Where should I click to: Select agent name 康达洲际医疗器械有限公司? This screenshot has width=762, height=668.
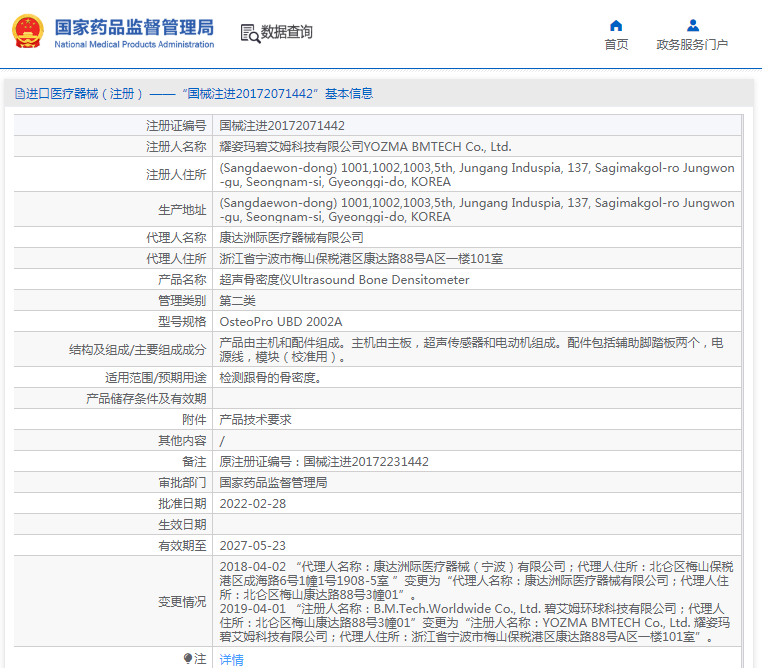292,238
